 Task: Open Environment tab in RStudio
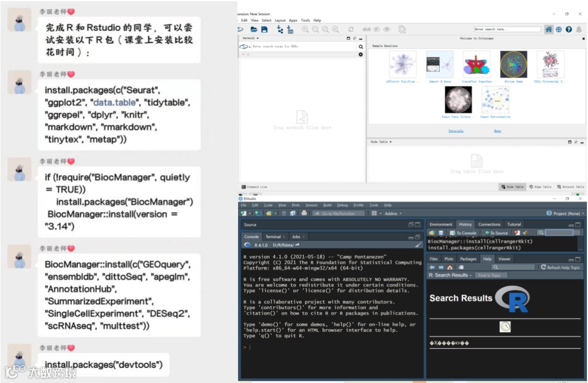click(440, 225)
